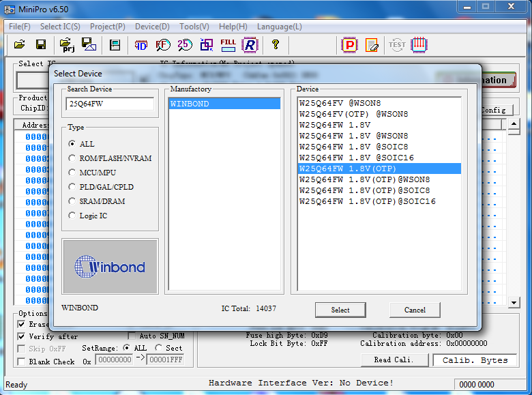Click the yellow question mark help icon
The image size is (532, 395).
pos(275,44)
